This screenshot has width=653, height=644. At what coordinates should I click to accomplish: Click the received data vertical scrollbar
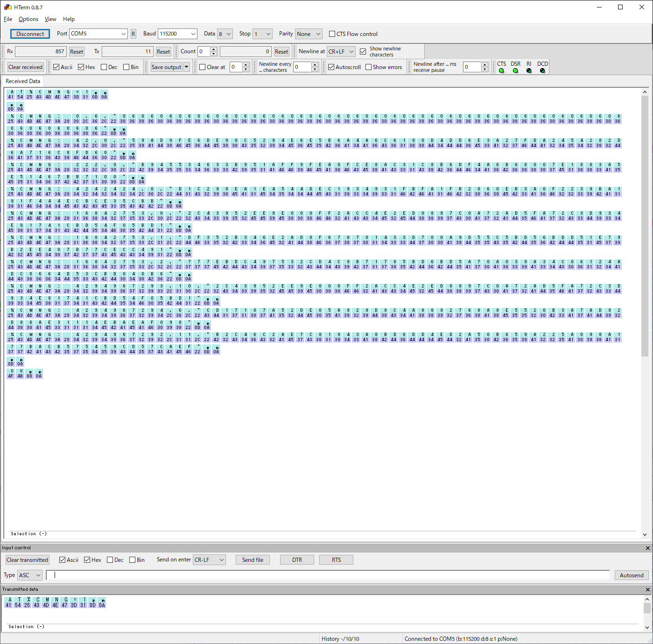point(645,224)
